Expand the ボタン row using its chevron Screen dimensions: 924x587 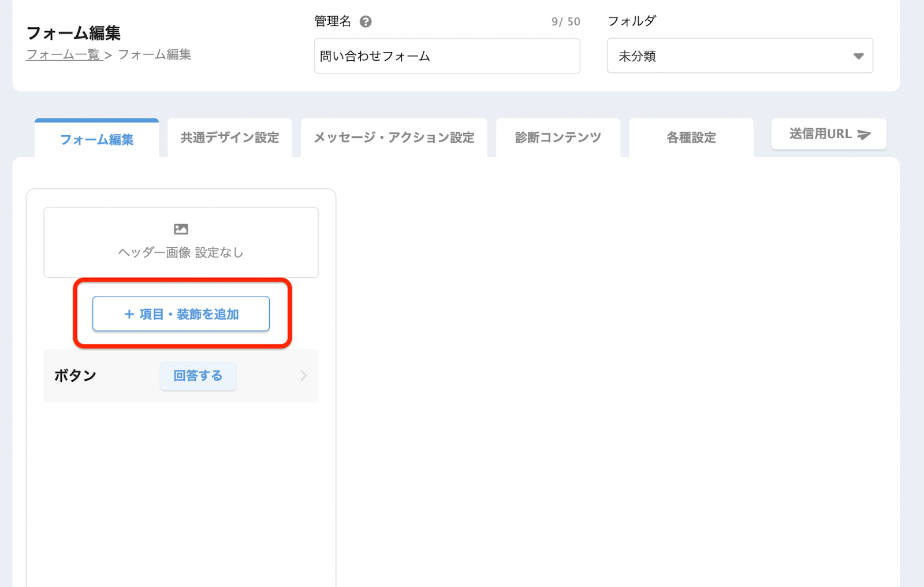[x=303, y=376]
